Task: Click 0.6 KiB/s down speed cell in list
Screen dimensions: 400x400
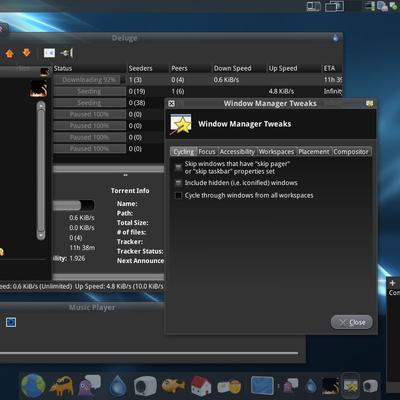Action: (226, 80)
